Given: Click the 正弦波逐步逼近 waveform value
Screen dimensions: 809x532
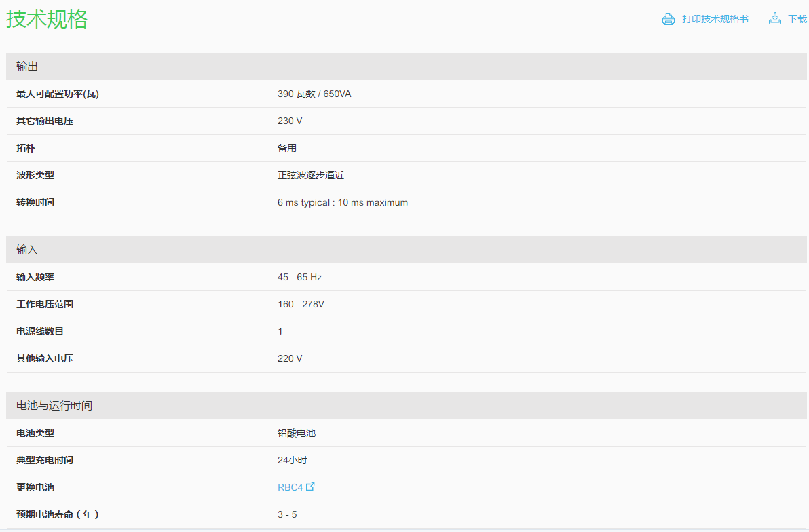Looking at the screenshot, I should point(311,175).
